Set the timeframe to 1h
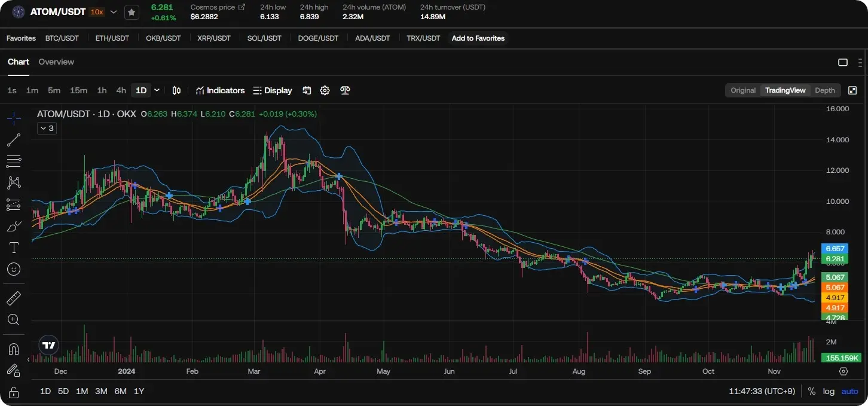The width and height of the screenshot is (868, 406). (x=102, y=90)
